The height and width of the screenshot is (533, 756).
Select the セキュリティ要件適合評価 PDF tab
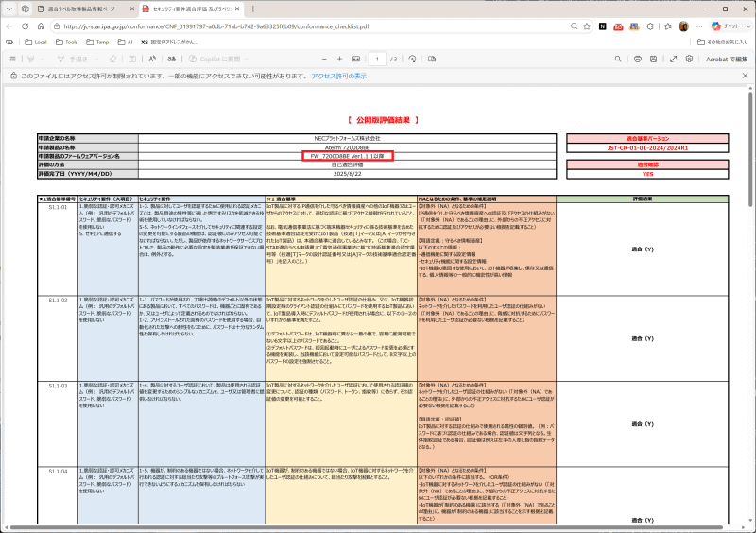pyautogui.click(x=192, y=9)
